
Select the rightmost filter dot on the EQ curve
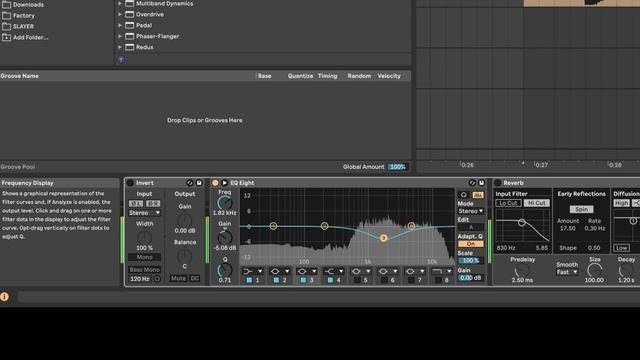tap(411, 226)
